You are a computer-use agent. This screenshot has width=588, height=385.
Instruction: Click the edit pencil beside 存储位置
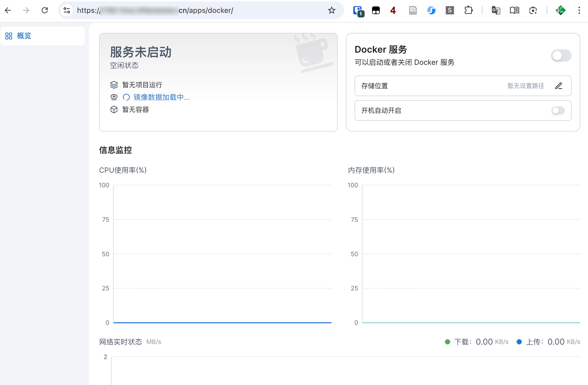559,86
